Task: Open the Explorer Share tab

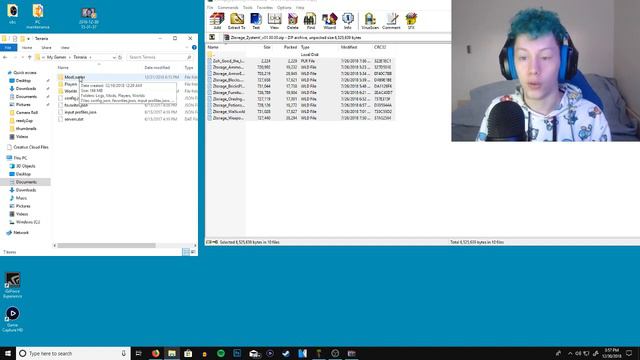Action: click(x=46, y=47)
